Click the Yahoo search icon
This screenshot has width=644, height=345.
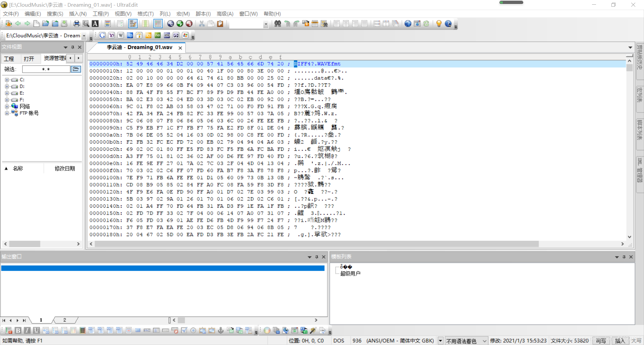tap(111, 35)
